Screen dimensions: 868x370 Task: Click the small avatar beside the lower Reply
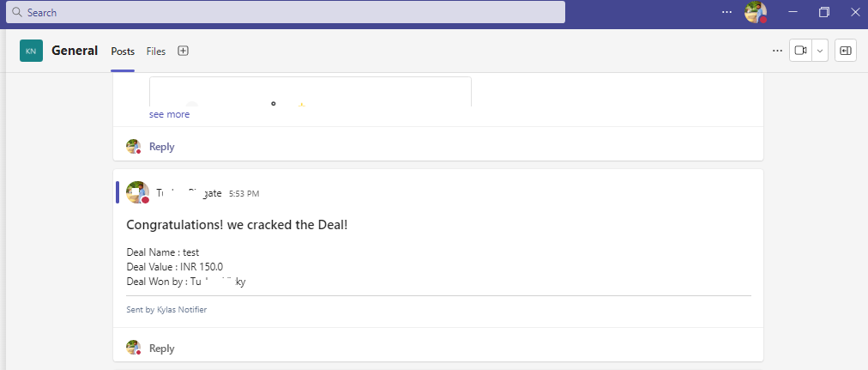tap(134, 348)
